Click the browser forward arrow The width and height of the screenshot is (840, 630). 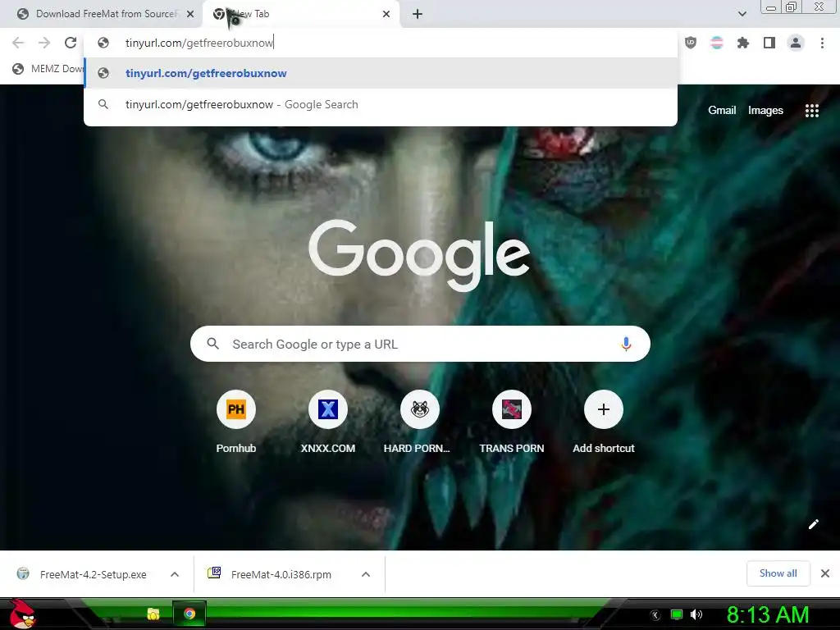point(44,43)
